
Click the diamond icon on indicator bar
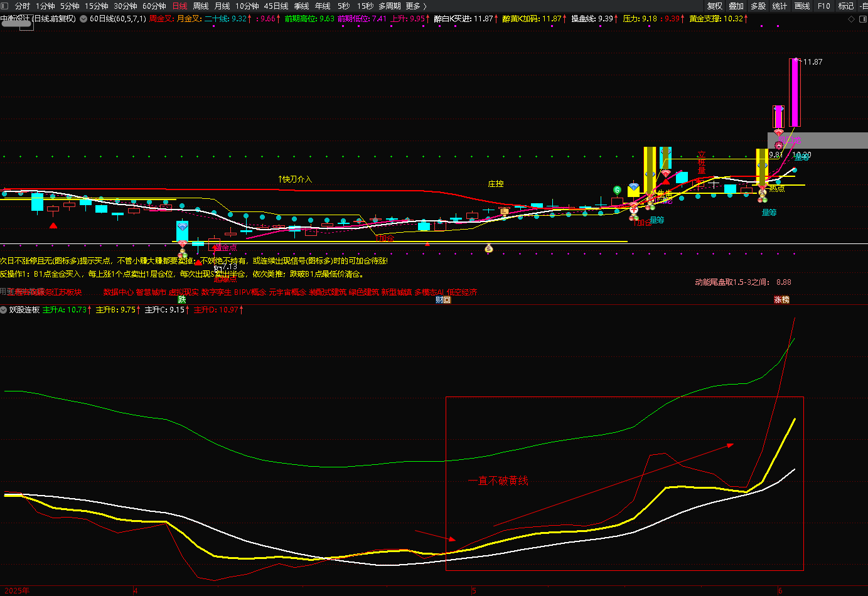[x=851, y=19]
